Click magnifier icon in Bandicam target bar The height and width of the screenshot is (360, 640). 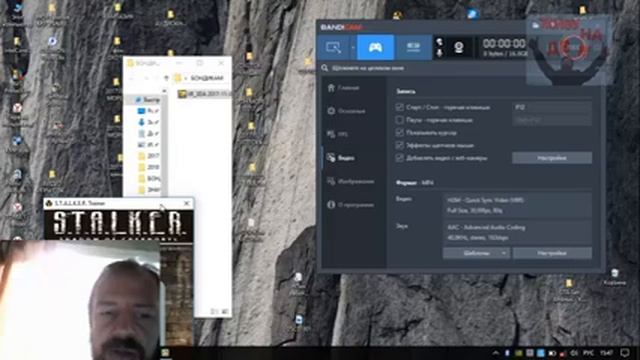click(324, 68)
